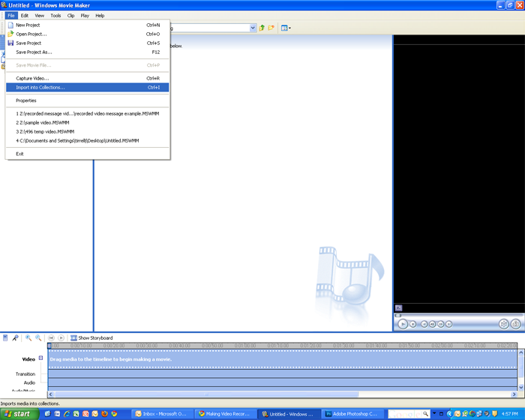Launch Internet Explorer from quick launch
525x420 pixels.
pos(67,414)
